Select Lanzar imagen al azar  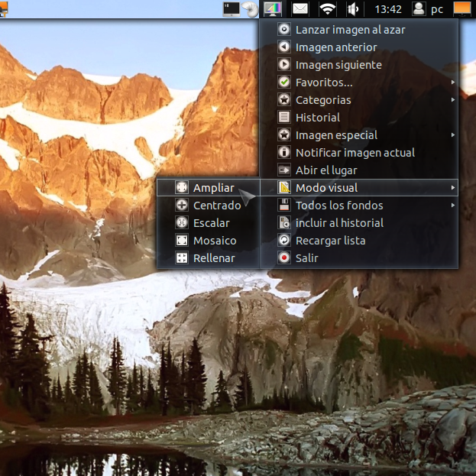(359, 30)
